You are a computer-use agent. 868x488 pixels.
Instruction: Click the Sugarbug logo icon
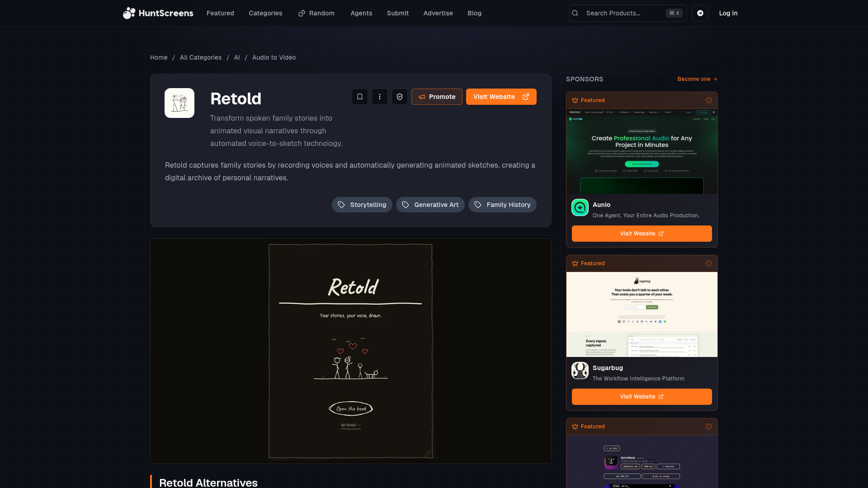[x=580, y=371]
